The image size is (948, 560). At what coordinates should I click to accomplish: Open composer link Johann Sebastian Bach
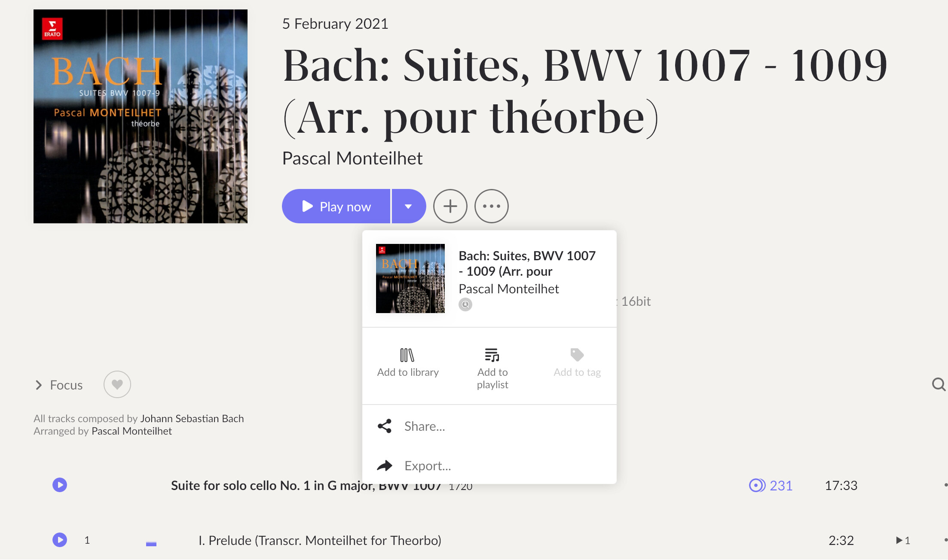click(x=192, y=418)
